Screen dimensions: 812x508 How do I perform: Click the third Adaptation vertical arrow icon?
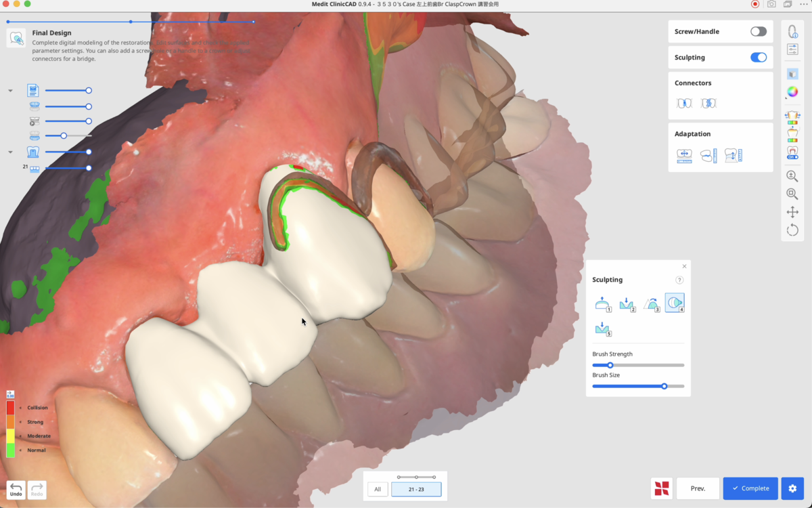click(x=733, y=155)
